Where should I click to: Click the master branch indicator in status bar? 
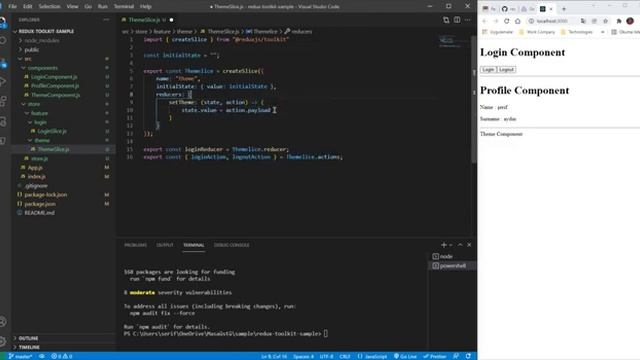[x=21, y=356]
